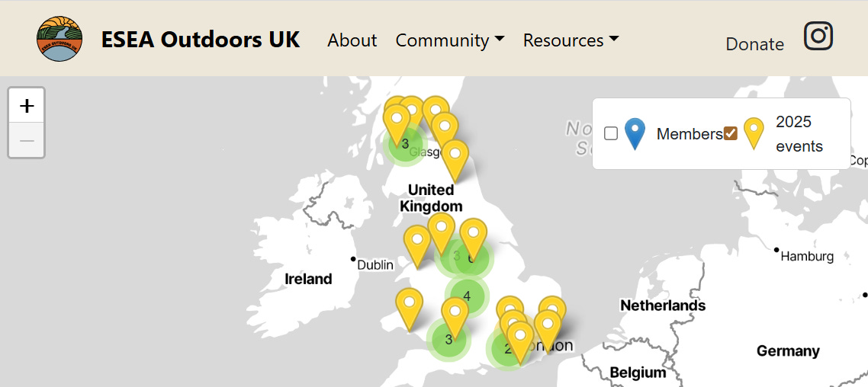868x387 pixels.
Task: Select the yellow pin in southwest Wales
Action: click(x=409, y=309)
